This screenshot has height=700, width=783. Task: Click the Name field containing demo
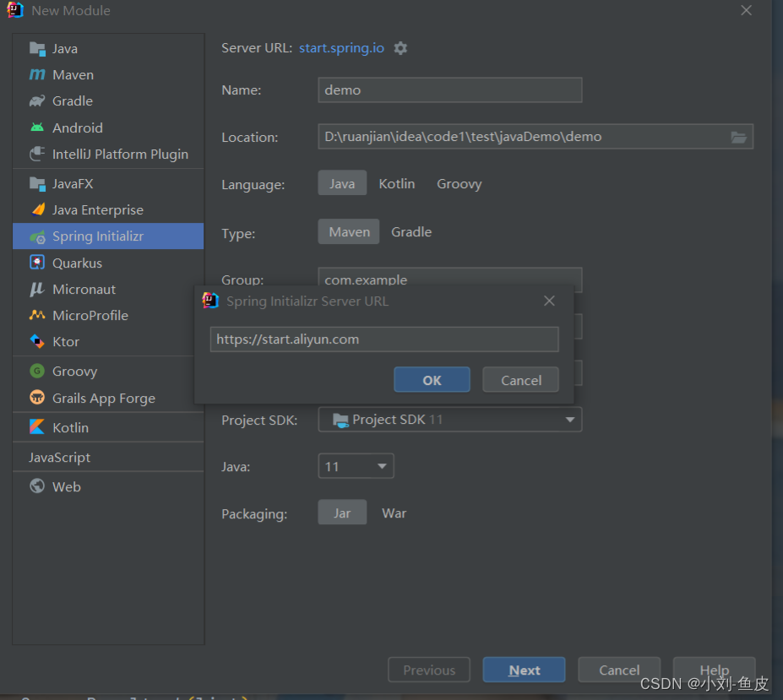click(450, 90)
